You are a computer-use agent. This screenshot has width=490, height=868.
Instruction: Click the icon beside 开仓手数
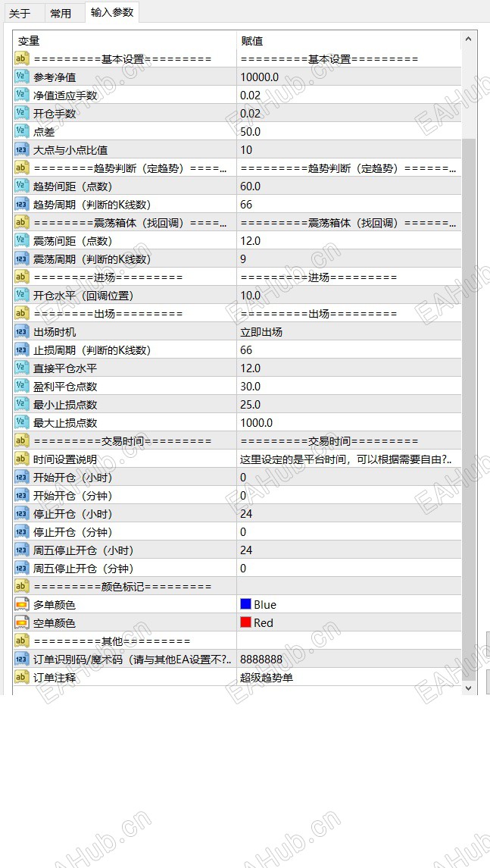coord(21,114)
